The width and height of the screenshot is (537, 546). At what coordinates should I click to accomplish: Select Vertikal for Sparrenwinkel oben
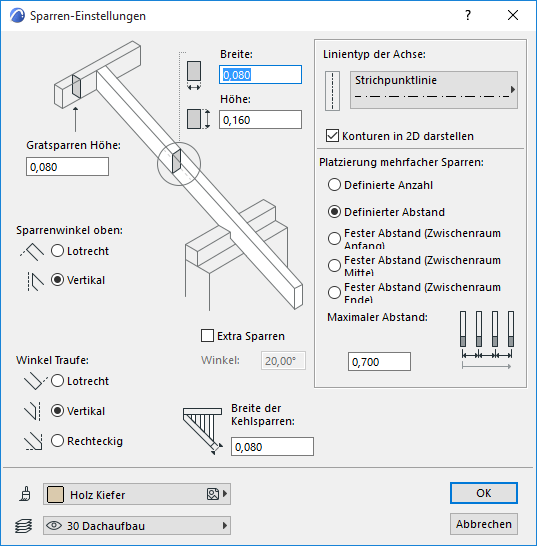[x=57, y=280]
